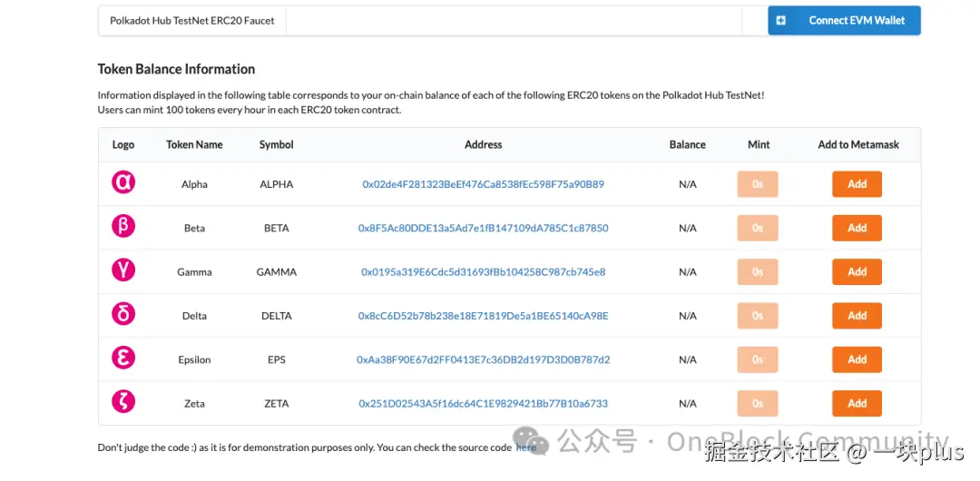Open the GAMMA contract address link

tap(483, 272)
